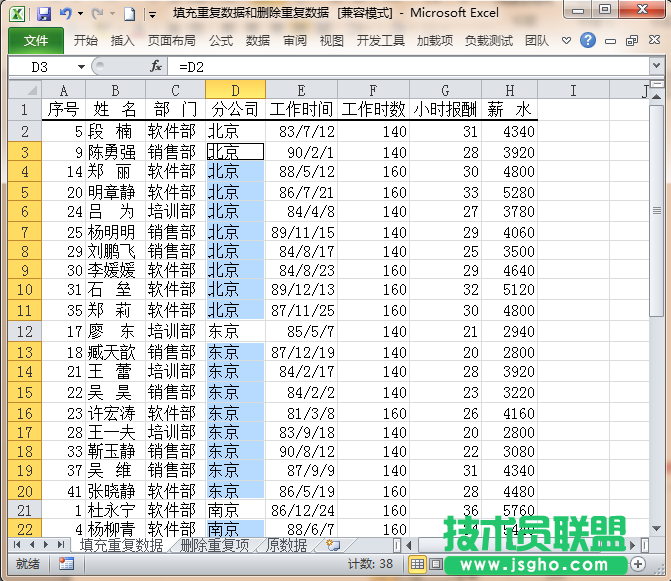Open Excel Help question mark icon
The height and width of the screenshot is (581, 671).
pos(588,41)
